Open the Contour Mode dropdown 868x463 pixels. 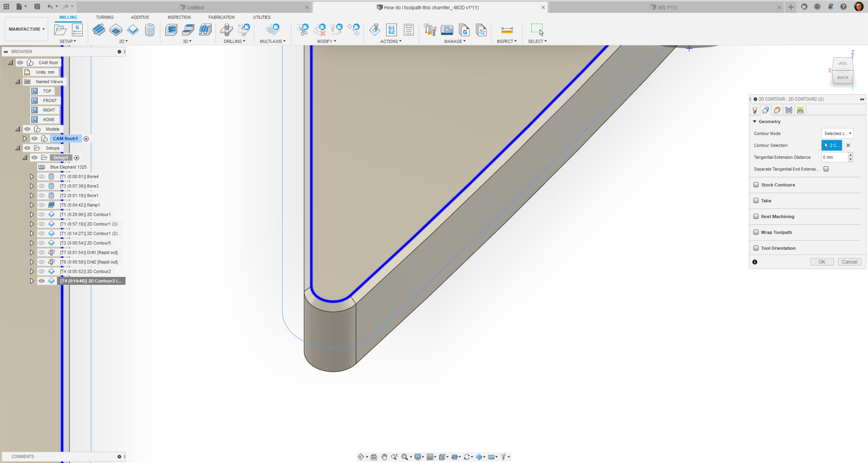coord(837,133)
